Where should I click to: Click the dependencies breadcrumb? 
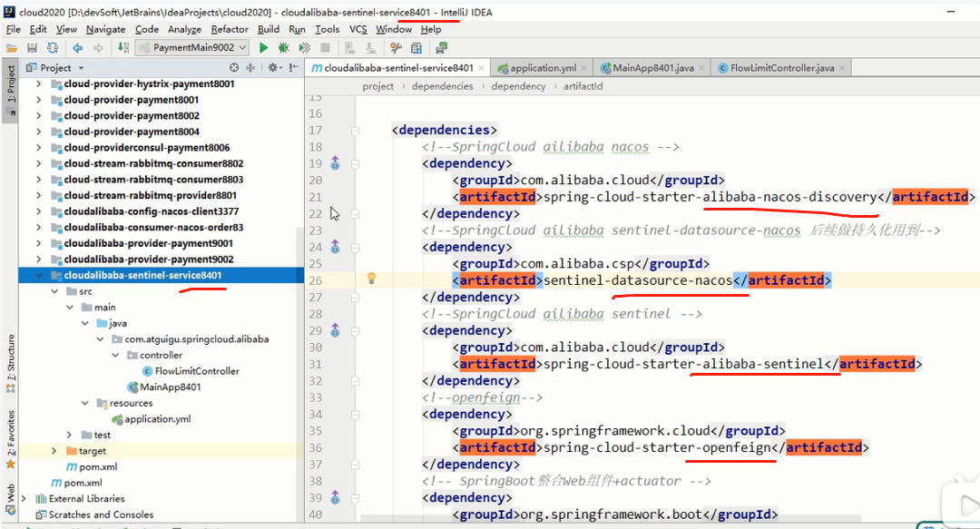[442, 86]
